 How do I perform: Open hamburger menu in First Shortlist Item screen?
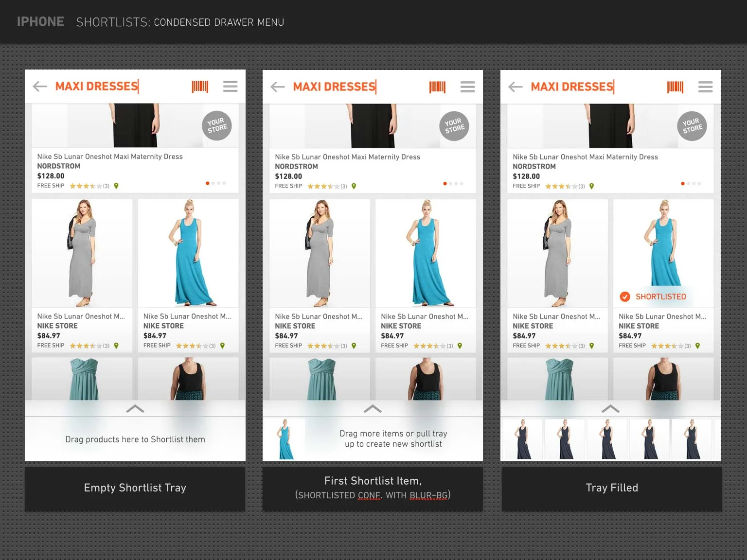click(x=468, y=87)
